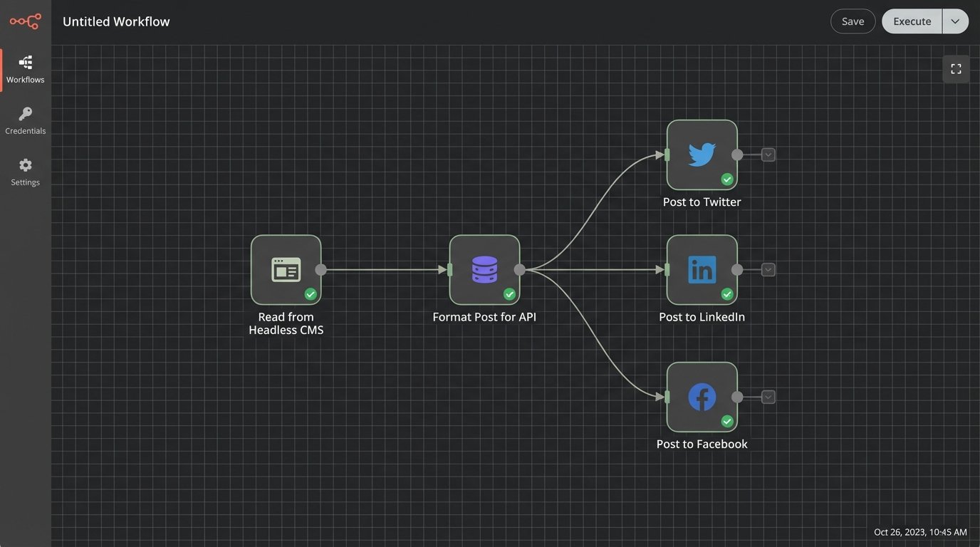Expand the chevron beside Post to Twitter
Screen dimensions: 980x547
(x=768, y=154)
